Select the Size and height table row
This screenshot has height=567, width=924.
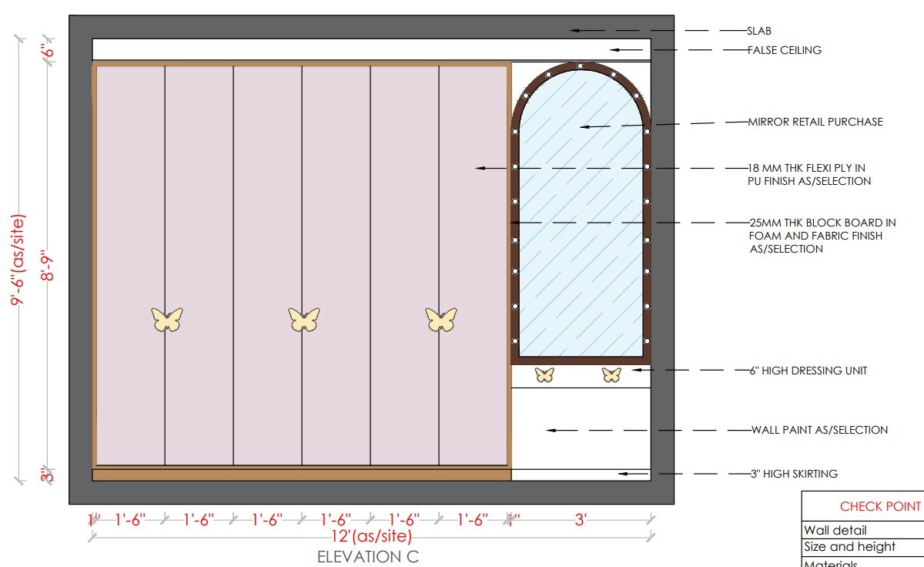pos(862,547)
